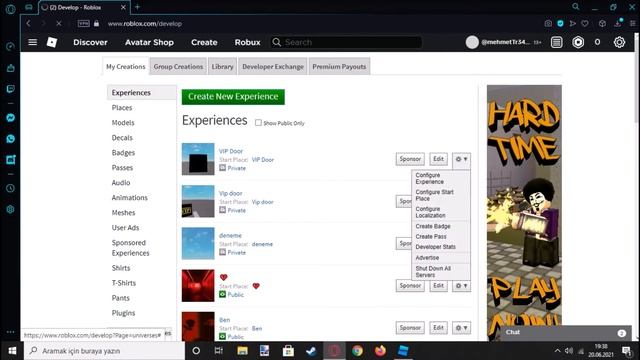Open Google Chrome from the taskbar
This screenshot has width=640, height=360.
pyautogui.click(x=357, y=351)
